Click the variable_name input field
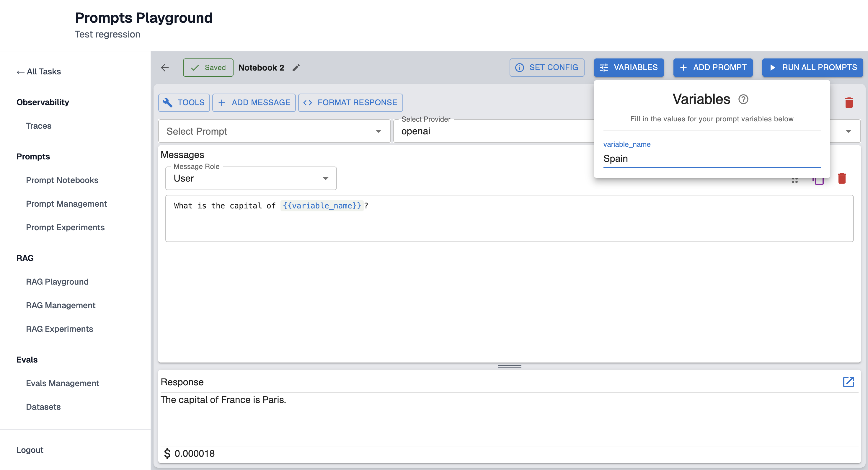Image resolution: width=868 pixels, height=470 pixels. (711, 158)
